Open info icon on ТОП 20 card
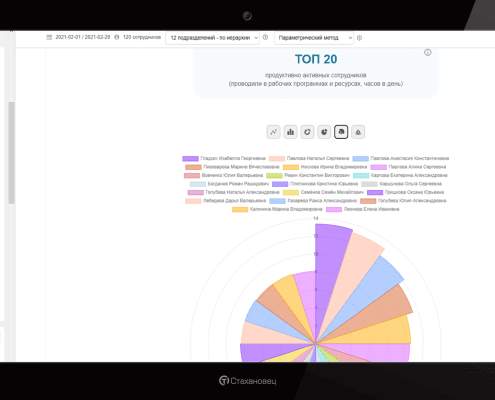495x400 pixels. [428, 52]
